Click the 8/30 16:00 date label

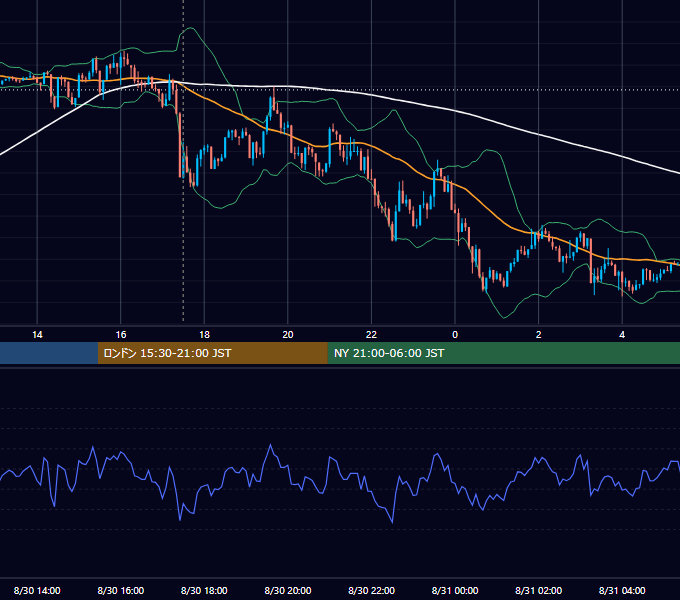(121, 590)
